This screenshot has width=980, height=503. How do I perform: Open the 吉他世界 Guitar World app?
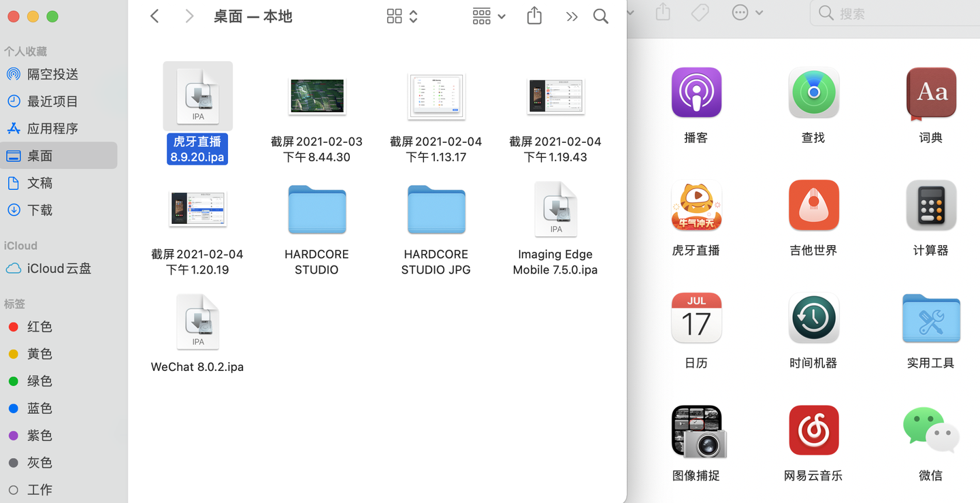pos(813,205)
